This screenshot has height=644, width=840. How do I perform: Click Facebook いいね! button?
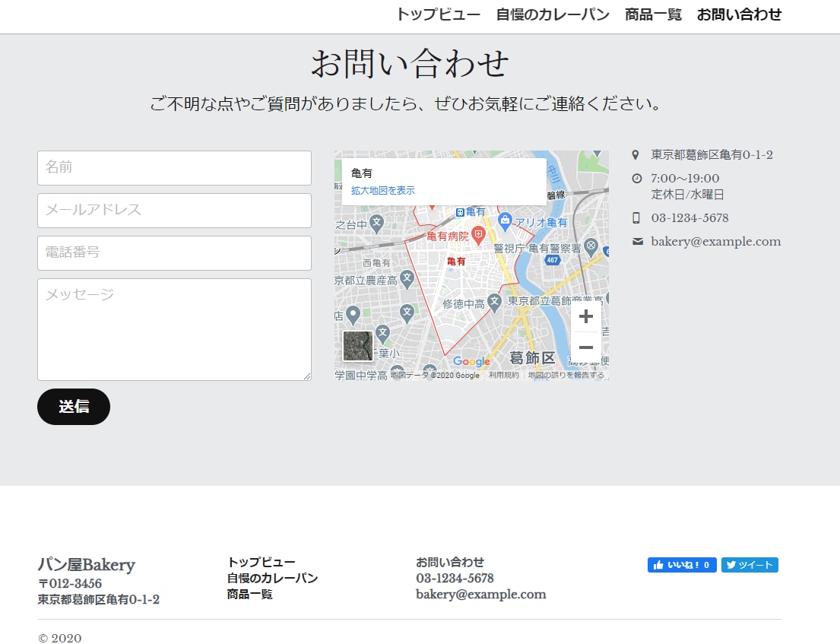pos(682,565)
